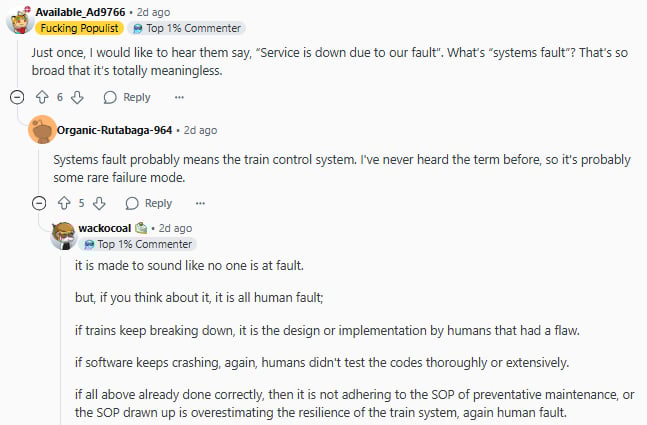This screenshot has height=425, width=647.
Task: Open Available_Ad9766 username link
Action: pos(80,12)
